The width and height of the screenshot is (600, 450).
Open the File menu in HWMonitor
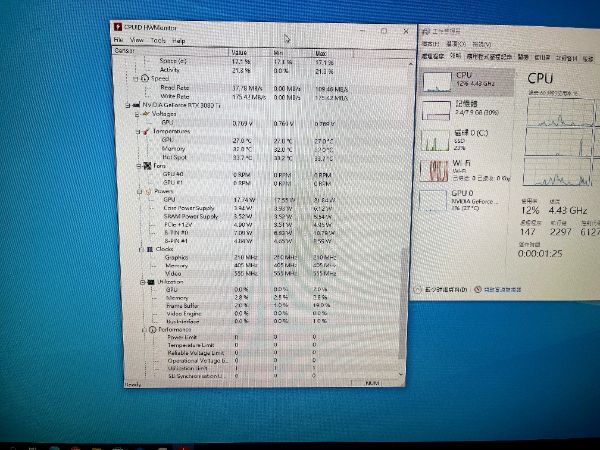coord(118,39)
